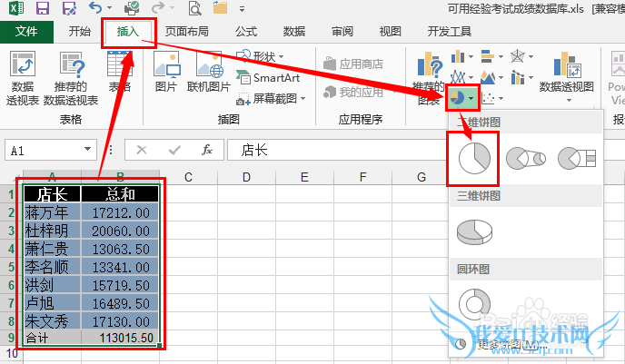The height and width of the screenshot is (364, 625).
Task: Select row header 10
Action: point(12,353)
